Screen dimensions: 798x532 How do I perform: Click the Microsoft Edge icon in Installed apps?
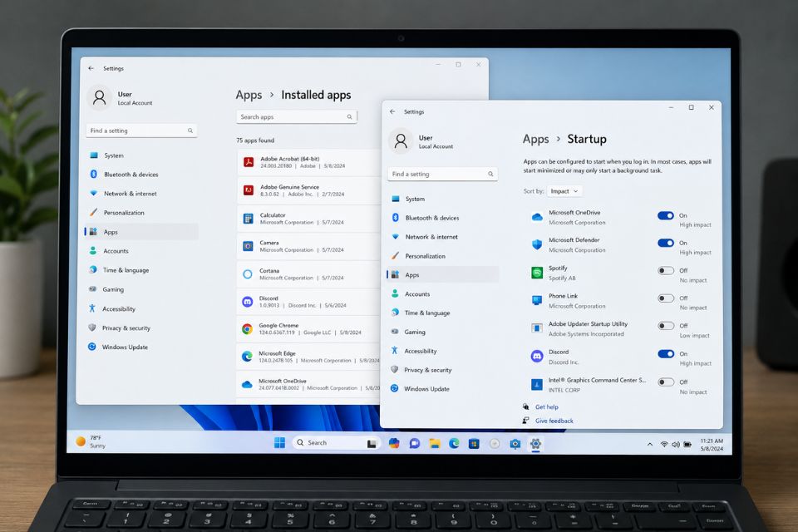click(247, 357)
